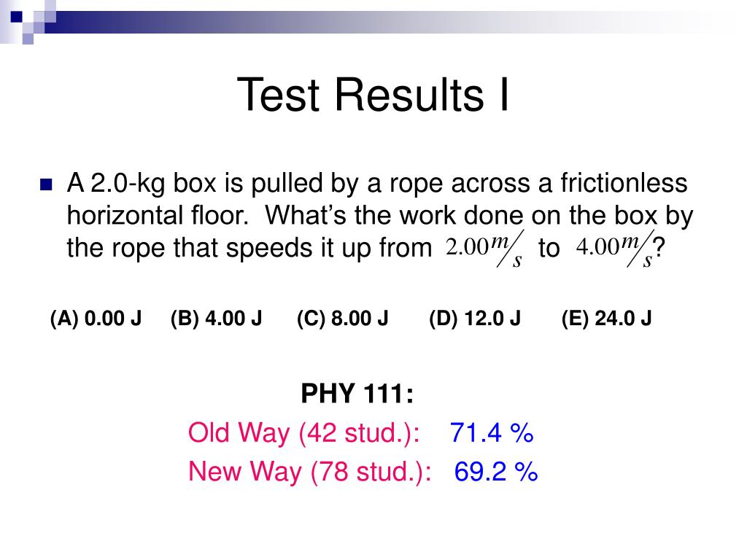Screen dimensions: 747x560
Task: Click the 69.2 % result value
Action: tap(496, 472)
